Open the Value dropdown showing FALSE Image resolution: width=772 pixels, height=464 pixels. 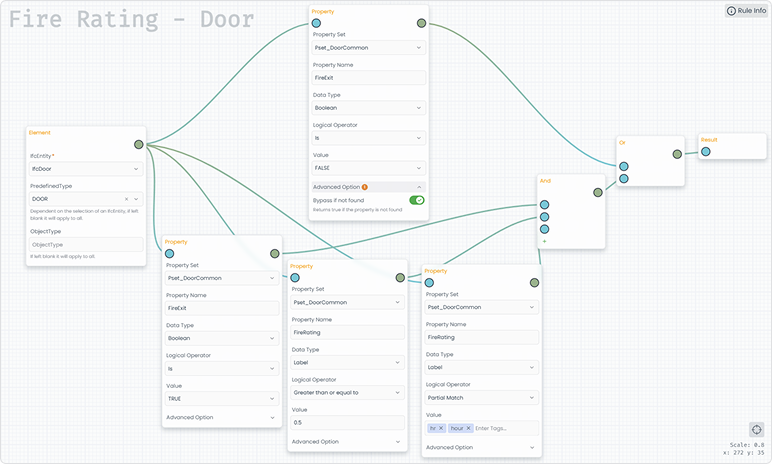pos(368,168)
